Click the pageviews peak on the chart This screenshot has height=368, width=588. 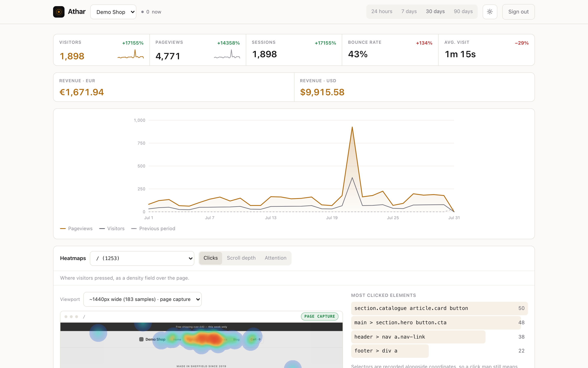pyautogui.click(x=352, y=127)
